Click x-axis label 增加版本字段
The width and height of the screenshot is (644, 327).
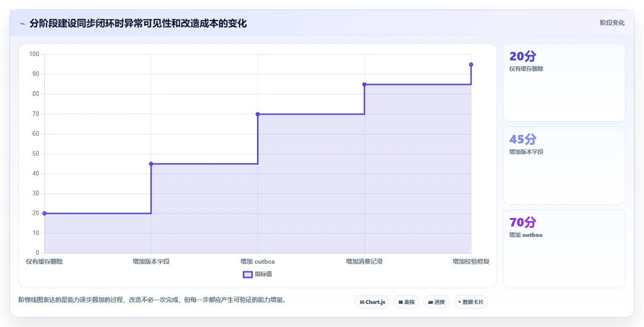click(151, 261)
